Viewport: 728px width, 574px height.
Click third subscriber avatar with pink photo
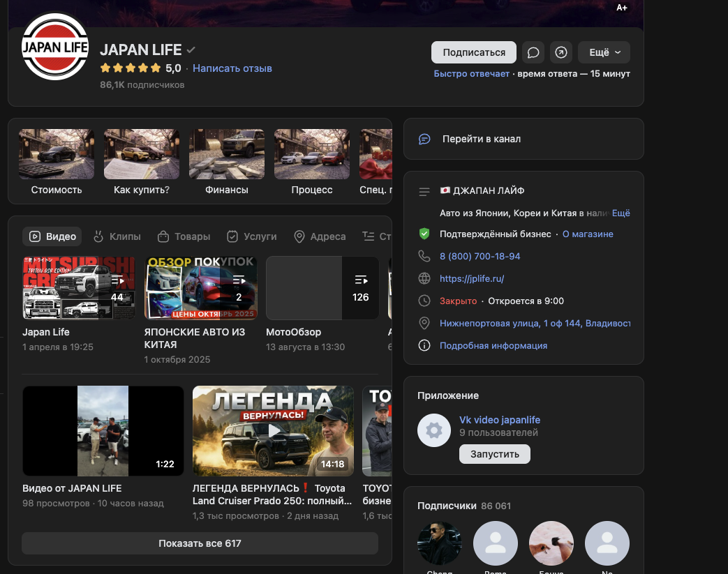(x=551, y=543)
